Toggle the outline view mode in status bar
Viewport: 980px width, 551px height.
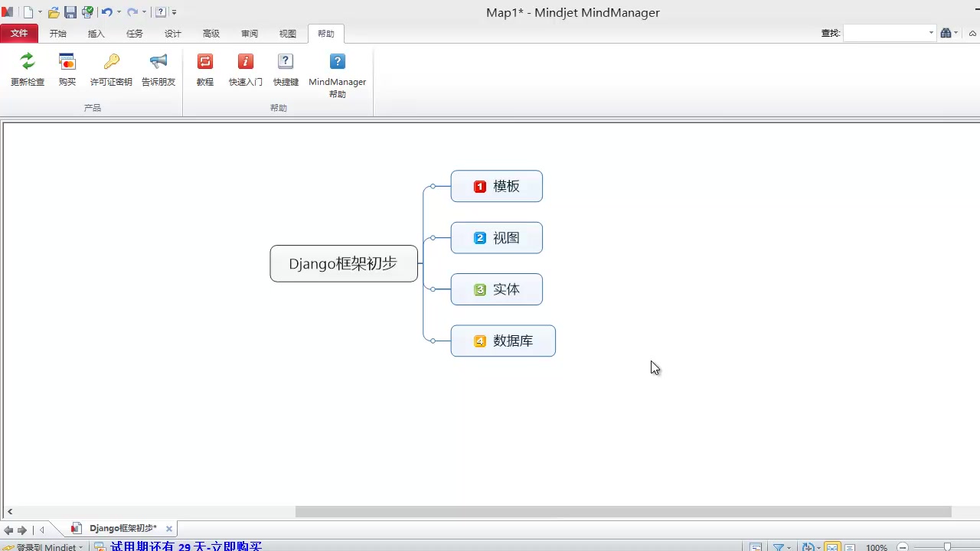pyautogui.click(x=850, y=547)
